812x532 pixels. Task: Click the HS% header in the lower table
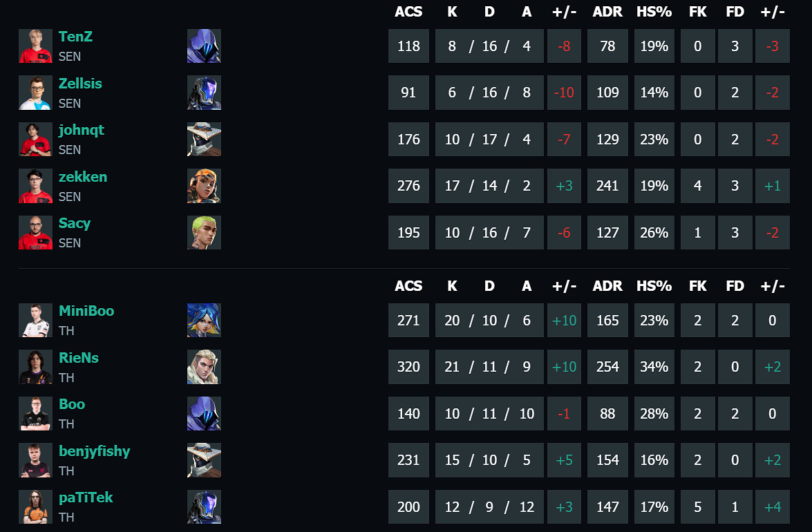click(654, 286)
